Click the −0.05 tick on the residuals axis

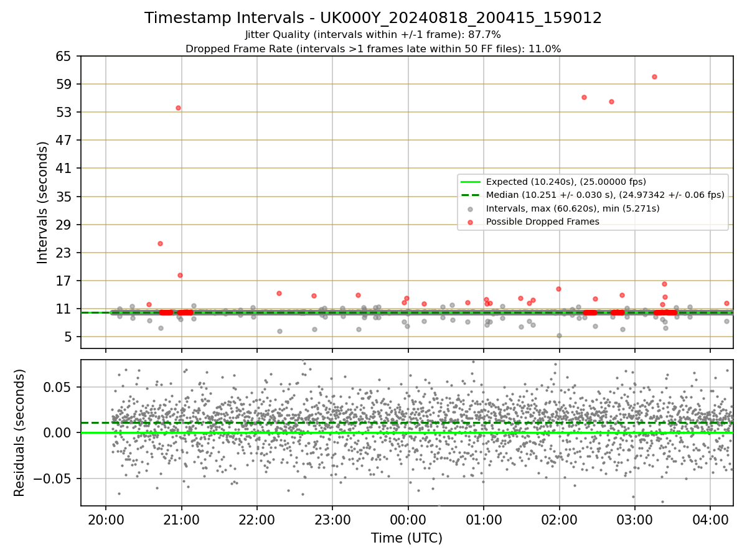(52, 478)
